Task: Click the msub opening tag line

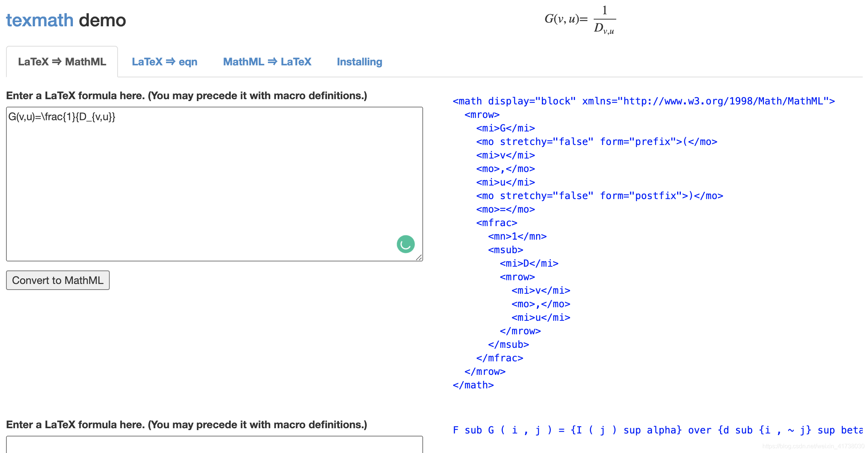Action: [x=505, y=250]
